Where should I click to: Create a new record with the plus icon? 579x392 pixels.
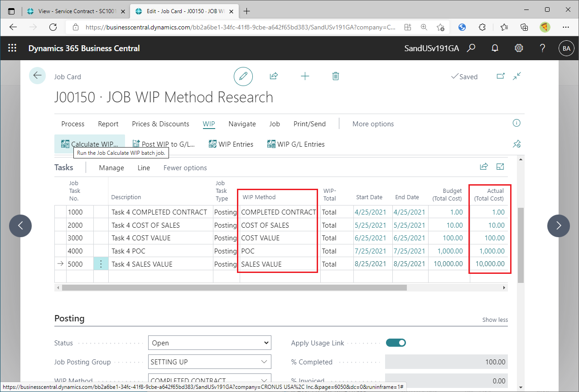(305, 76)
